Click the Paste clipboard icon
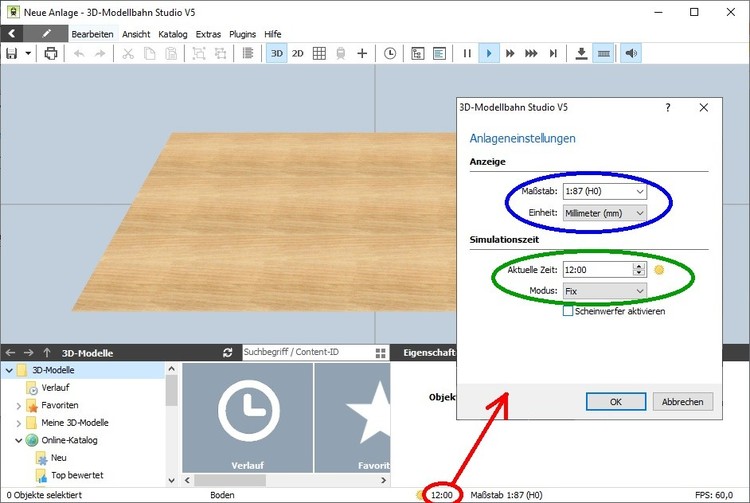This screenshot has height=503, width=750. pyautogui.click(x=171, y=54)
